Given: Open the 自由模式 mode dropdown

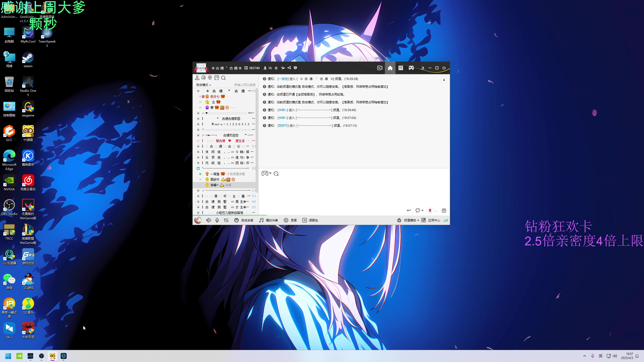Looking at the screenshot, I should (x=204, y=85).
